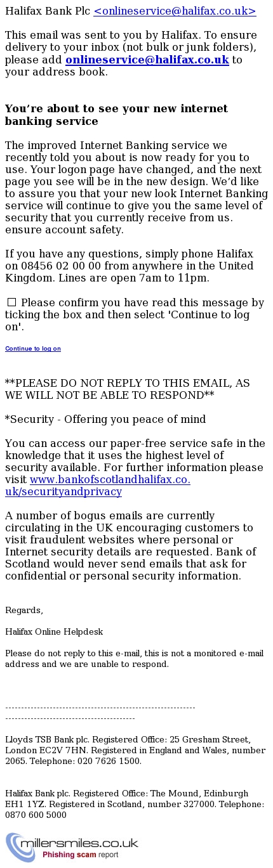The image size is (273, 868).
Task: Click the Halifax Online Helpdesk signature
Action: 54,632
